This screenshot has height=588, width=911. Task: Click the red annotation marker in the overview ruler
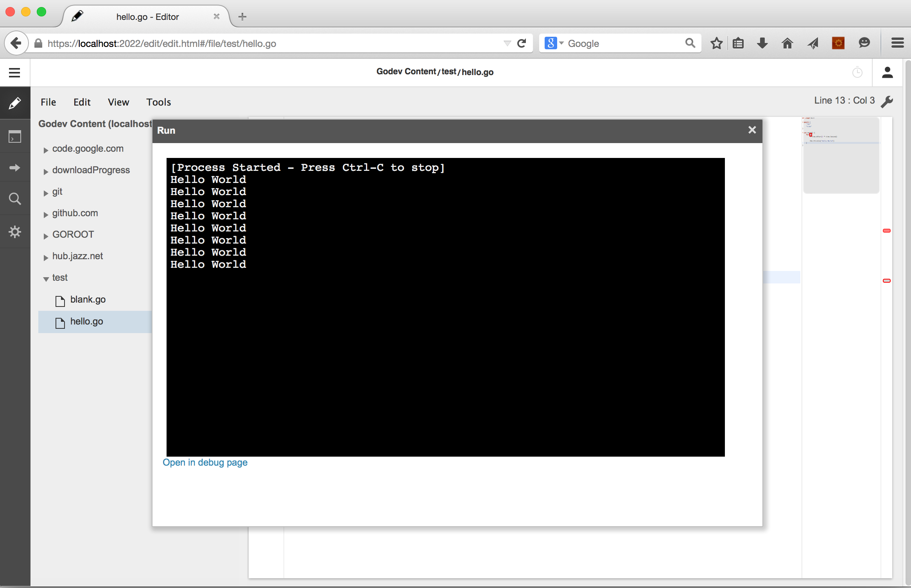click(x=886, y=231)
